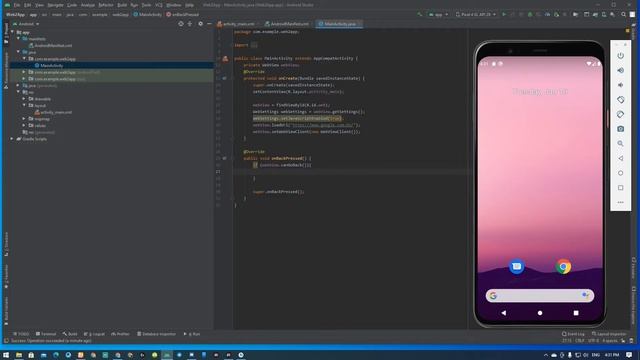The width and height of the screenshot is (640, 360).
Task: Expand the values folder
Action: point(24,125)
